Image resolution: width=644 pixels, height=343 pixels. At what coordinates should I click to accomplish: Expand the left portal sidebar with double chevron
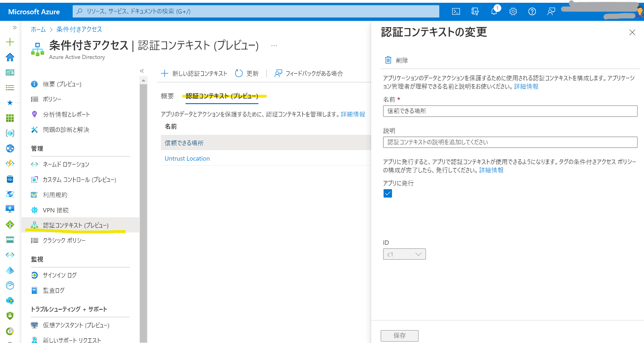pyautogui.click(x=15, y=28)
